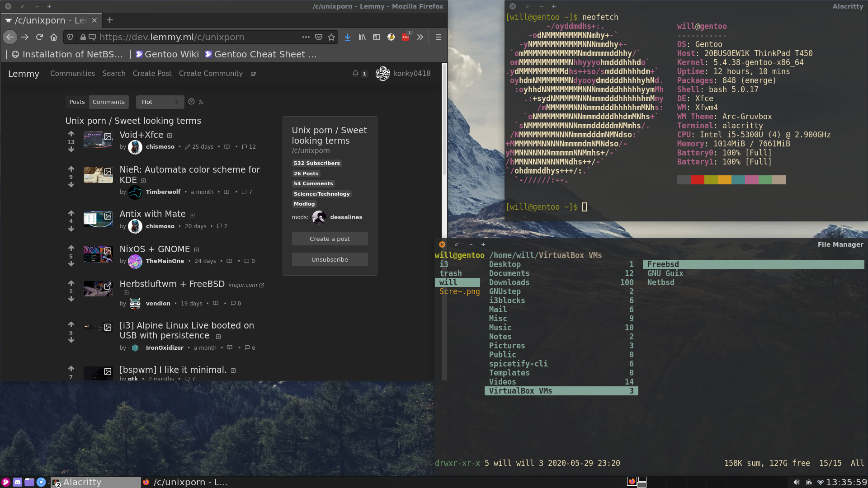Screen dimensions: 868x488
Task: Click pink color swatch in neofetch
Action: [752, 180]
